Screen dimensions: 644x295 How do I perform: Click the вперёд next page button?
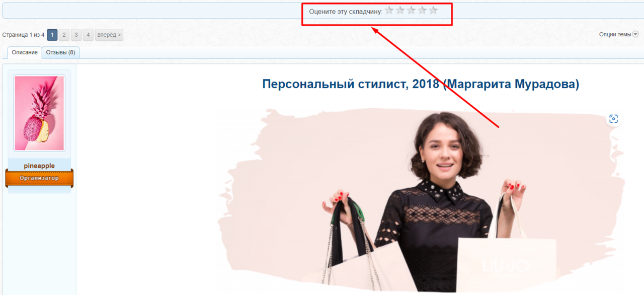[109, 35]
